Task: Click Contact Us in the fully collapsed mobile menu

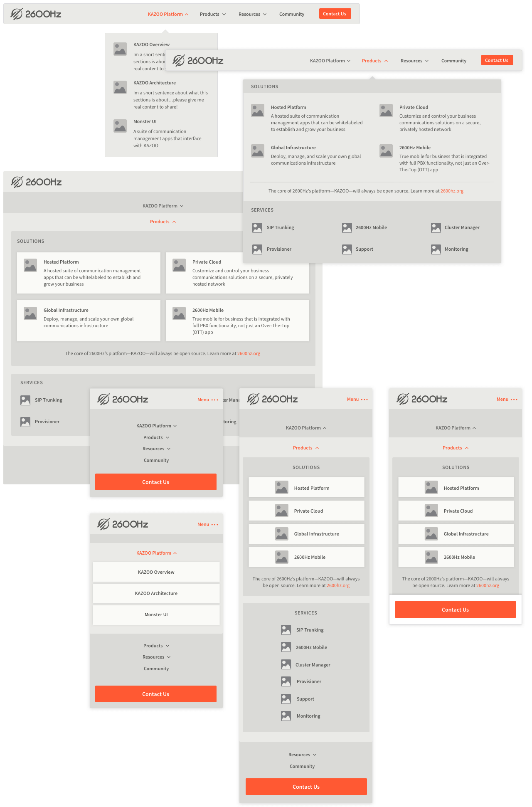Action: tap(156, 482)
